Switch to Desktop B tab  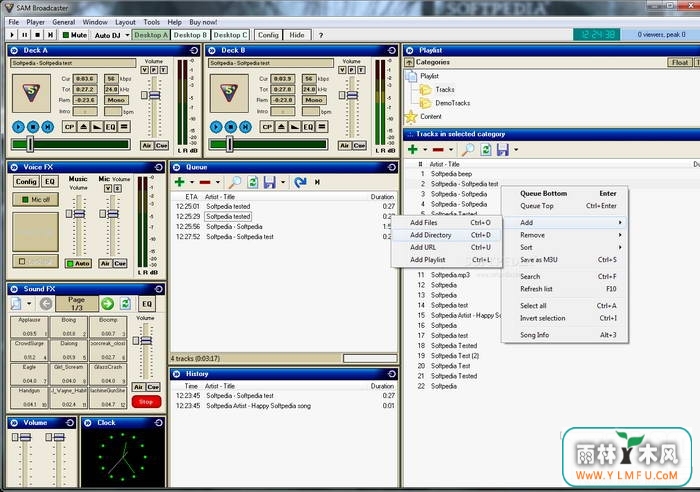(x=190, y=35)
